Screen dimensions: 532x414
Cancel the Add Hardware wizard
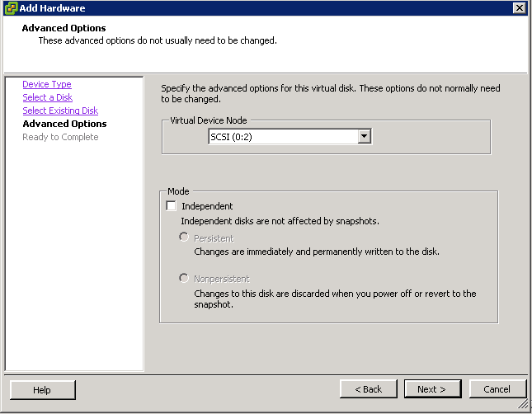[497, 389]
